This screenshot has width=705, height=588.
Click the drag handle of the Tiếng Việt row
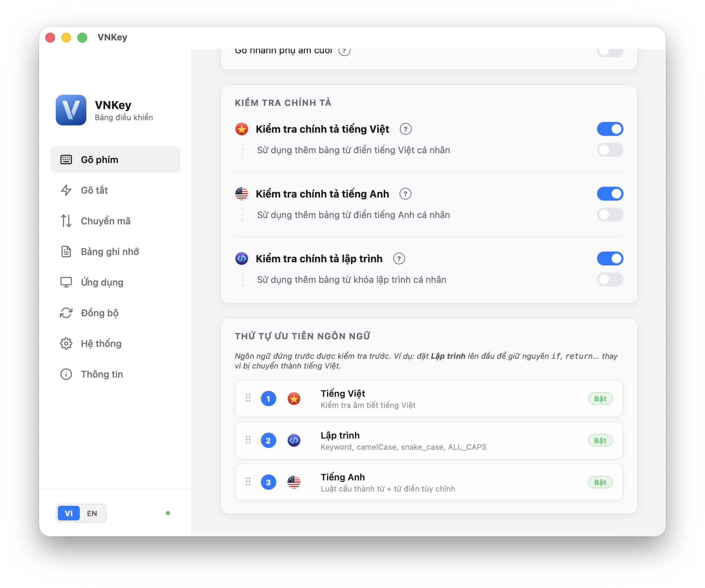pyautogui.click(x=248, y=398)
